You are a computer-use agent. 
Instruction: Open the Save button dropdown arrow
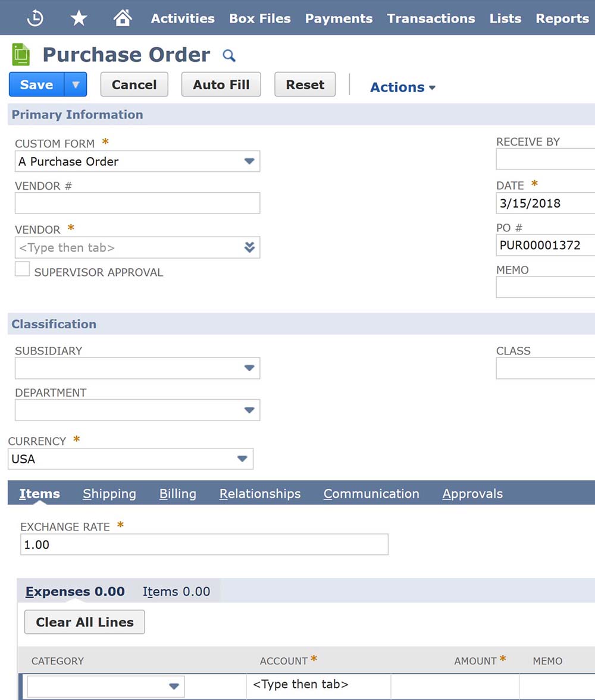76,84
